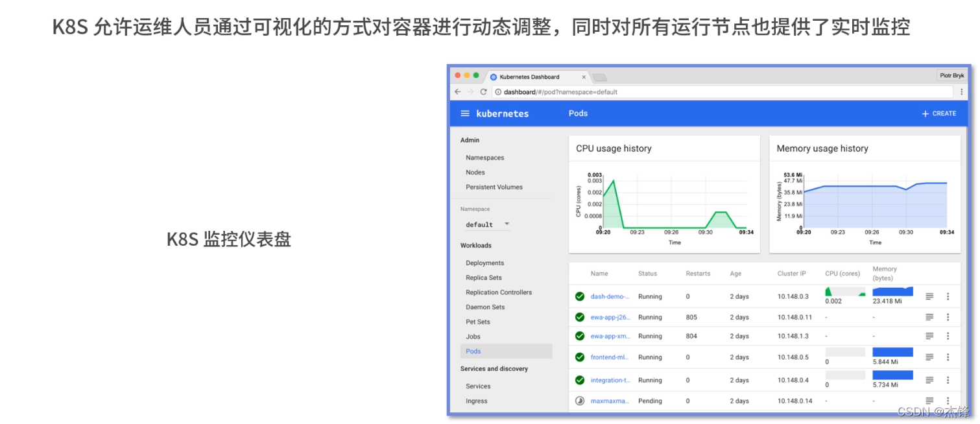Open more actions for frontend-ml pod

[948, 357]
